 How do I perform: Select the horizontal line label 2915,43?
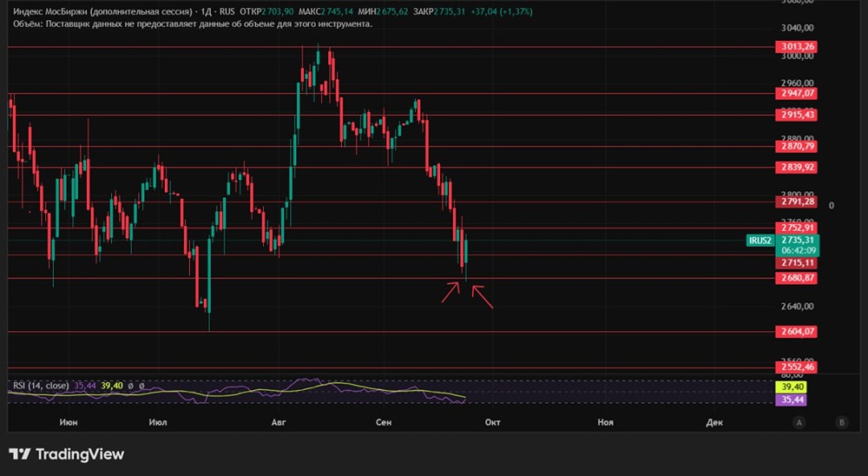796,115
